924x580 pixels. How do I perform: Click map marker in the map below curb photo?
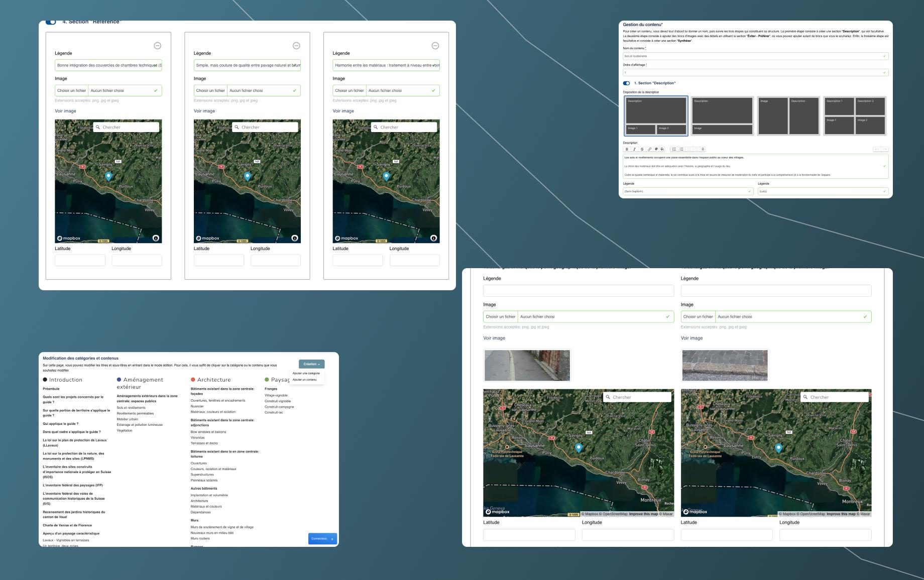click(x=579, y=448)
